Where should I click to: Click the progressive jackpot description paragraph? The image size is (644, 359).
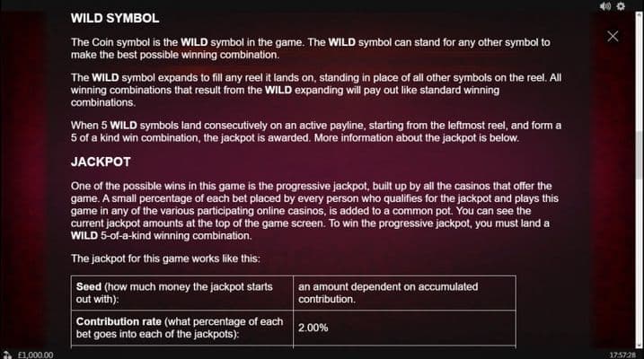(316, 208)
